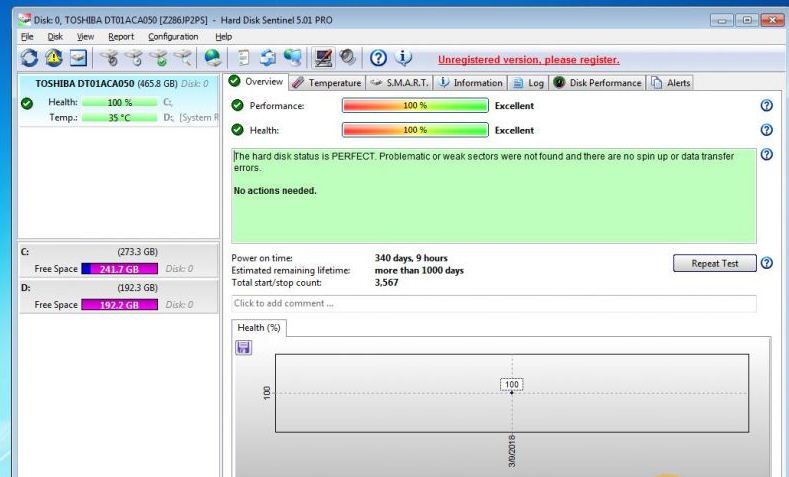Click the globe and computers network icon
The width and height of the screenshot is (789, 477).
point(292,58)
